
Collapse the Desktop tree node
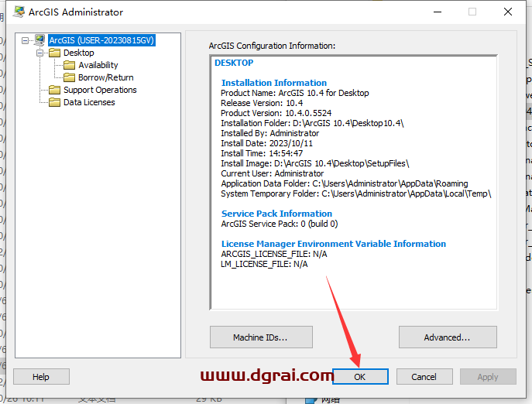tap(39, 53)
